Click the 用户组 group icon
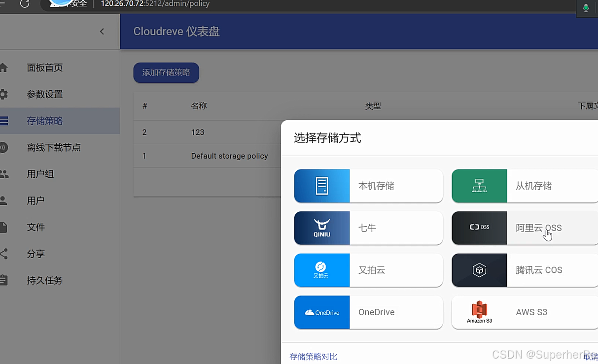Viewport: 598px width, 364px height. click(3, 174)
